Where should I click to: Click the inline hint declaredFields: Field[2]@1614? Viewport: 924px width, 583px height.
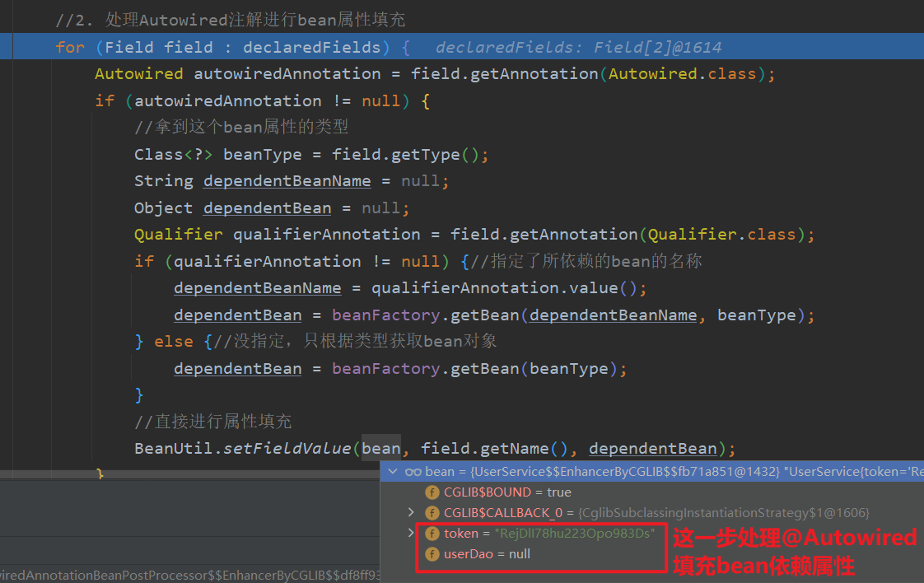point(578,48)
